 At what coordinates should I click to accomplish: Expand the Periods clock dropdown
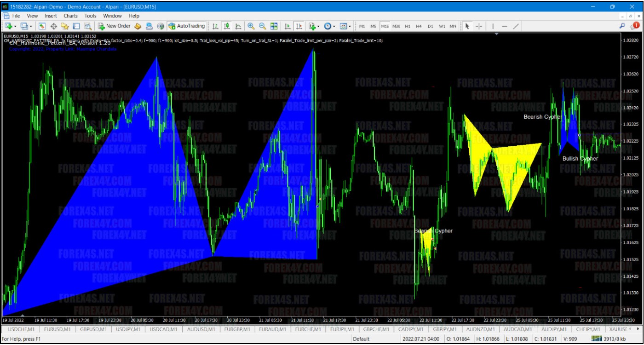334,26
